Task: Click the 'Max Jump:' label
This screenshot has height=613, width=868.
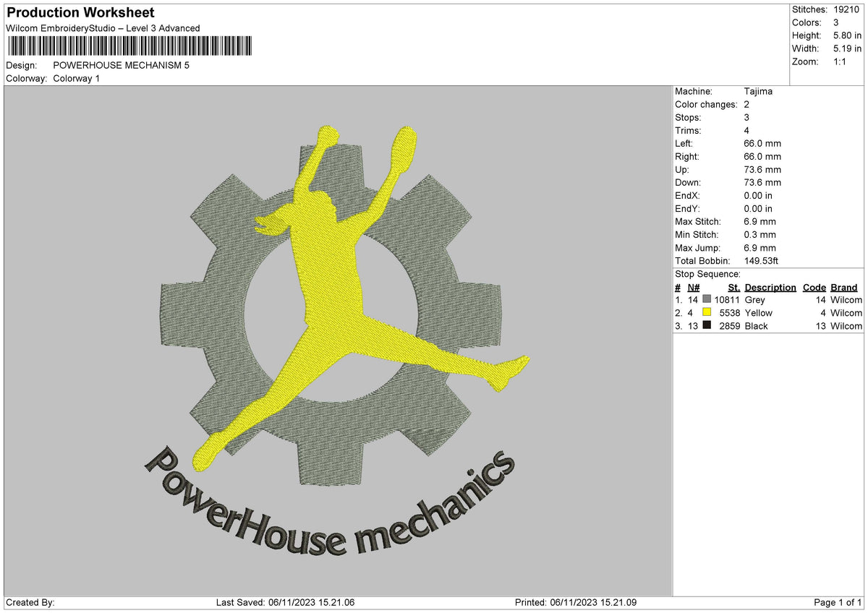Action: pyautogui.click(x=697, y=247)
